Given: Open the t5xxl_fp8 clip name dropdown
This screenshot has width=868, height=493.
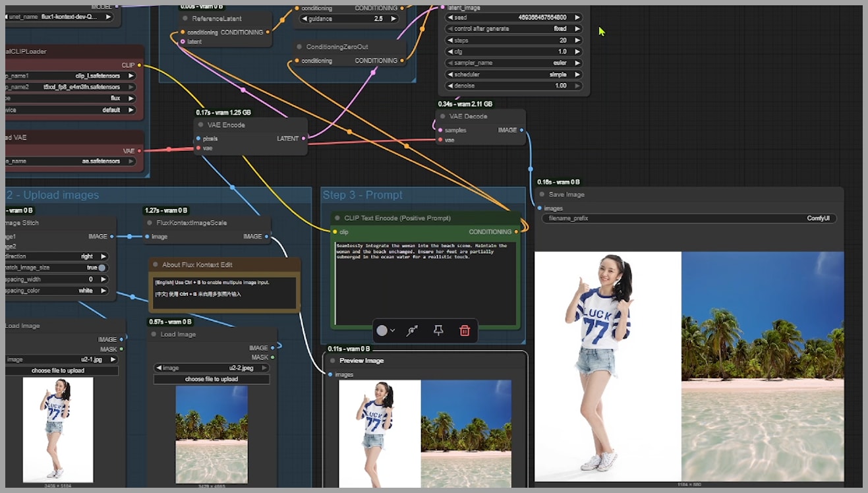Looking at the screenshot, I should pyautogui.click(x=71, y=87).
